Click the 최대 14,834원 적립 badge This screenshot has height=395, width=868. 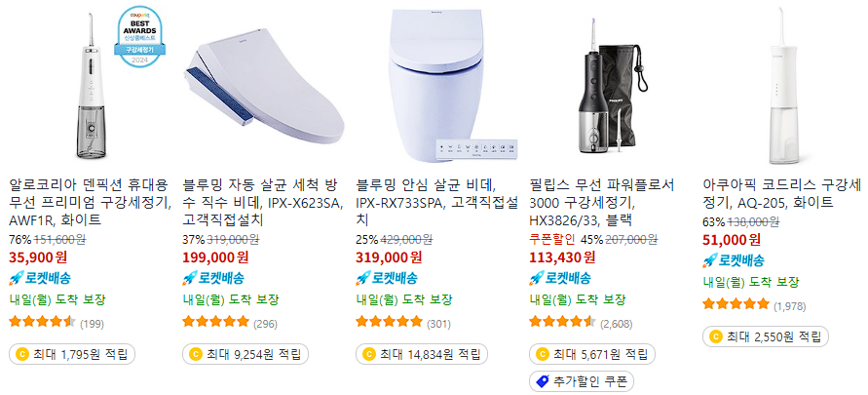coord(422,353)
